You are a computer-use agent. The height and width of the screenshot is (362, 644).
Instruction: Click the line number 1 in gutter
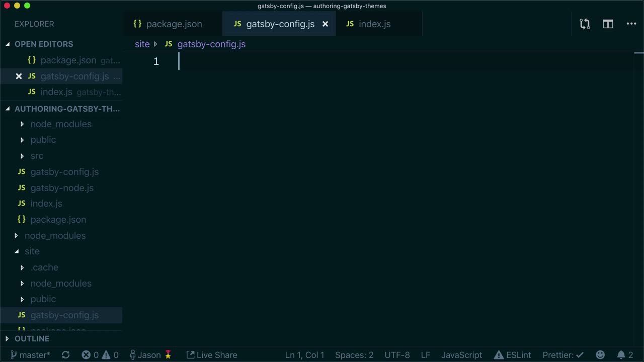pos(156,61)
